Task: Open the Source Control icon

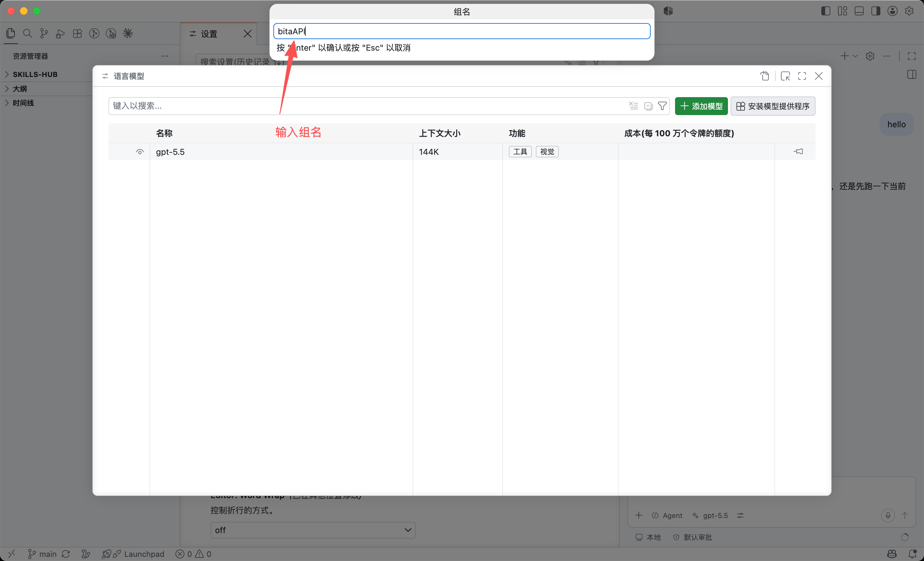Action: (x=44, y=33)
